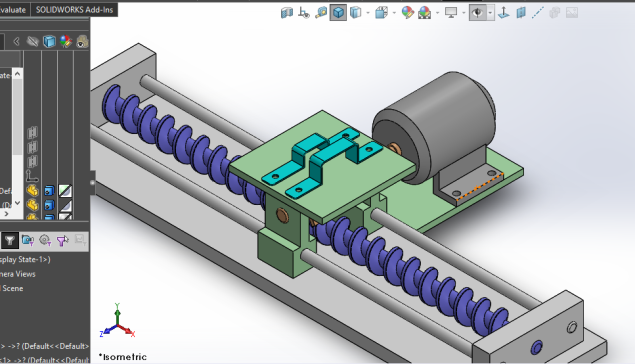This screenshot has width=635, height=364.
Task: Switch to Shaded display style
Action: [x=356, y=13]
